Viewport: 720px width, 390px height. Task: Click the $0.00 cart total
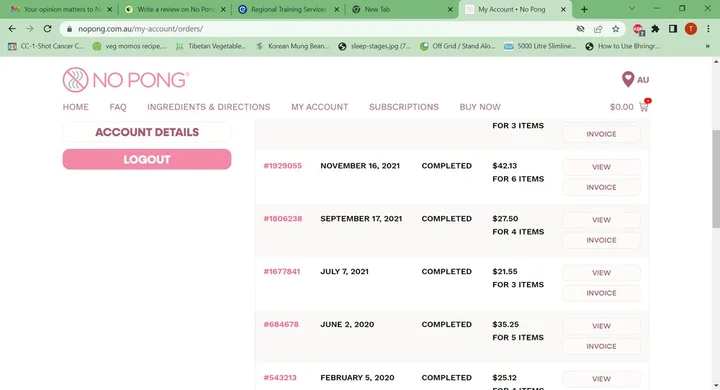[x=621, y=107]
